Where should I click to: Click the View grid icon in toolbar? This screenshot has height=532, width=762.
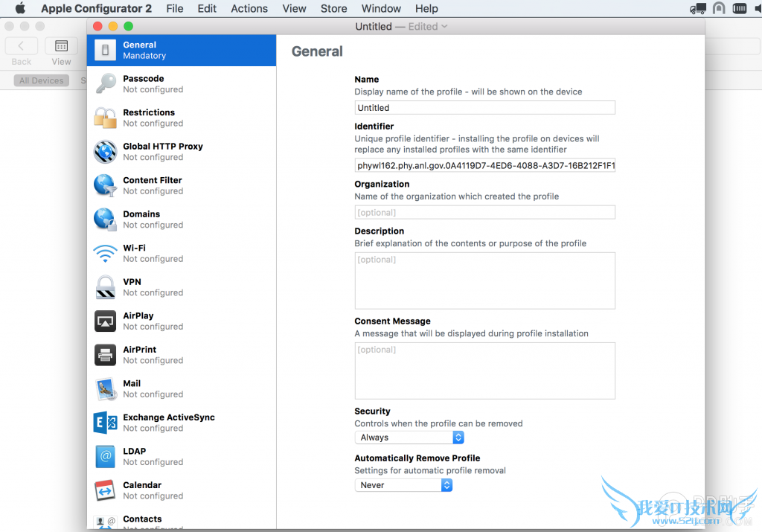click(x=61, y=46)
